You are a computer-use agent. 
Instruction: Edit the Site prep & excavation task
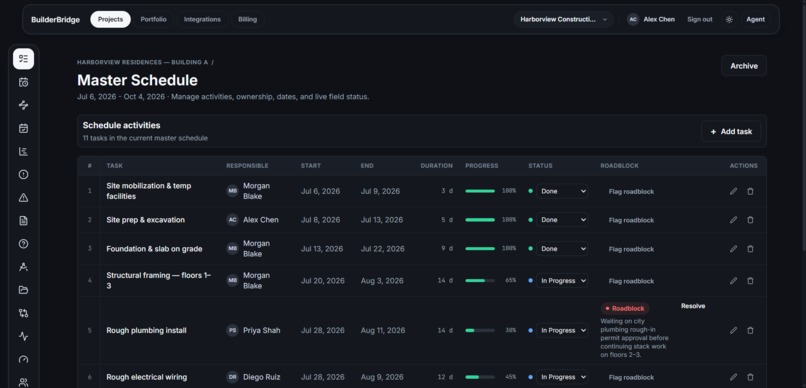coord(734,220)
